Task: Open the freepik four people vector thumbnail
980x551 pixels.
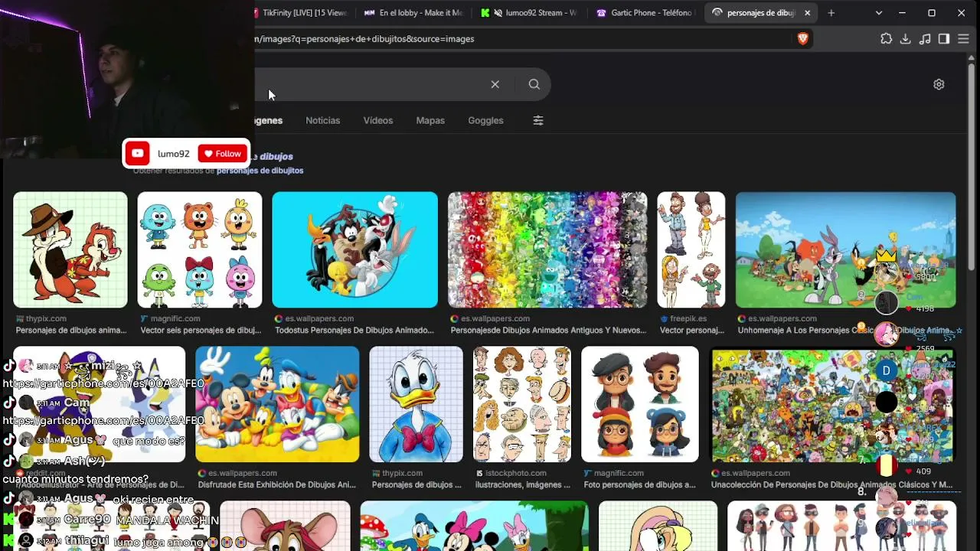Action: (x=691, y=249)
